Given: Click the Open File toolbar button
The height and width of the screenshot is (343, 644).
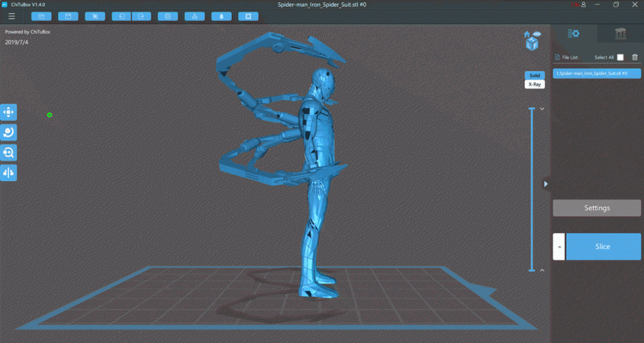Looking at the screenshot, I should (41, 17).
